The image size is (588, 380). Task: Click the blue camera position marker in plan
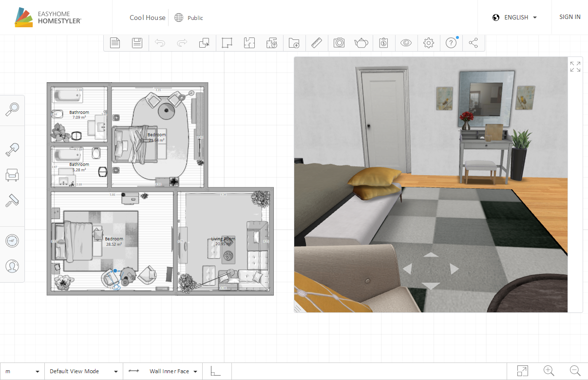[x=115, y=271]
